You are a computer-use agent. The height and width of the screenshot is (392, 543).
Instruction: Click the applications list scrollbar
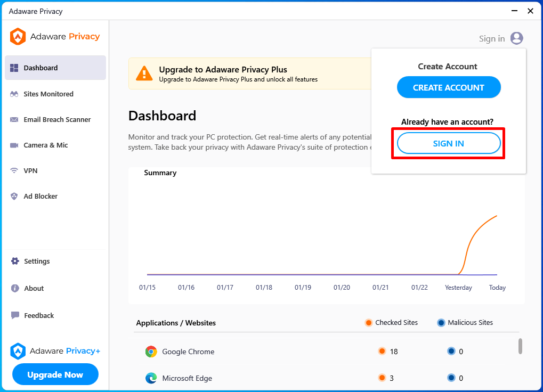click(x=520, y=346)
